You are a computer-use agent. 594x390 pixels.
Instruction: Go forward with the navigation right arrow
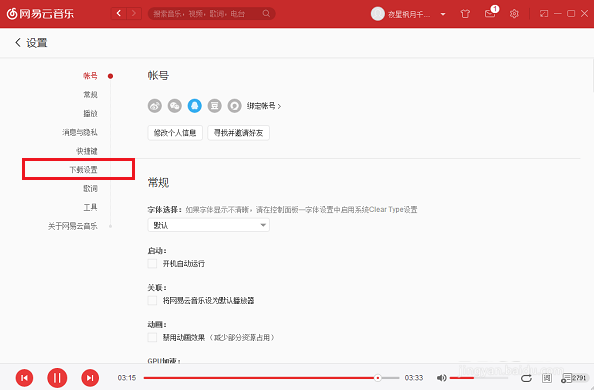(134, 14)
